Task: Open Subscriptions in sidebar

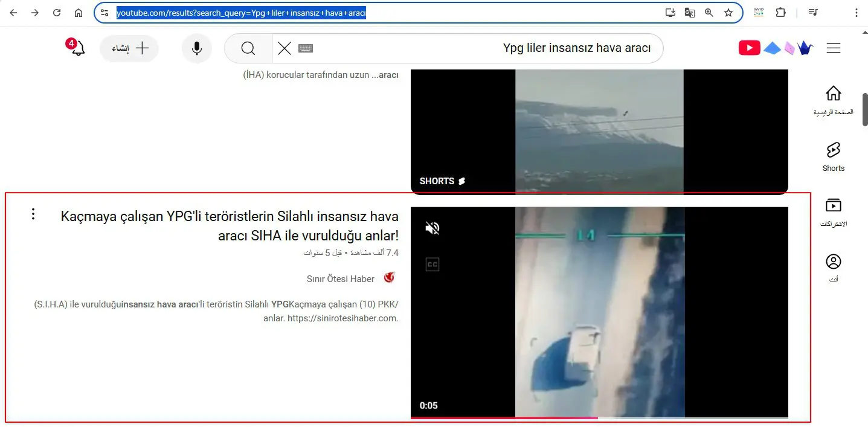Action: 834,212
